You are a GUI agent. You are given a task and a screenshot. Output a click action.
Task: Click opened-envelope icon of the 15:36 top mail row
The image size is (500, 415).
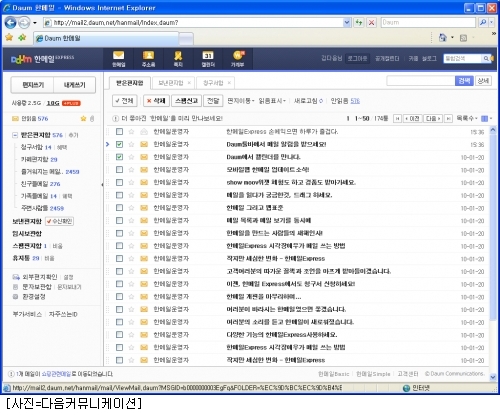(144, 132)
